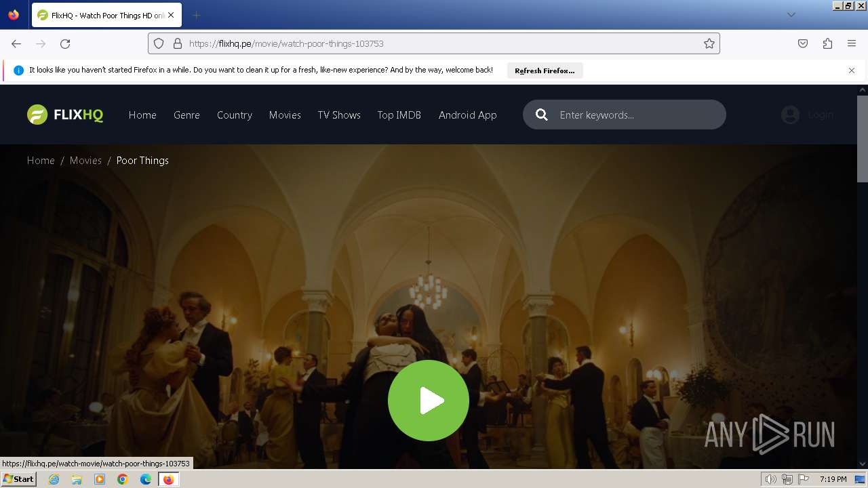Save page to Pocket
Screen dimensions: 868x488
point(803,43)
